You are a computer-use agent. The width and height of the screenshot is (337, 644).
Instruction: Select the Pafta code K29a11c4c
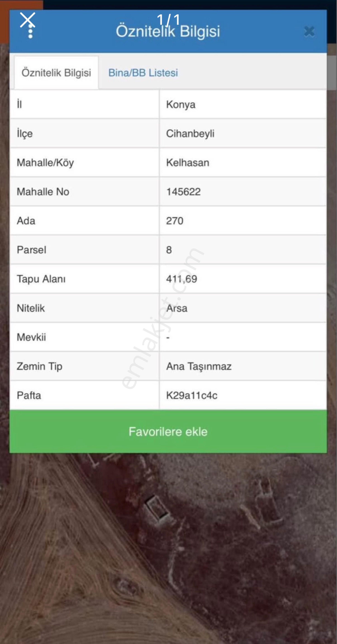tap(192, 396)
